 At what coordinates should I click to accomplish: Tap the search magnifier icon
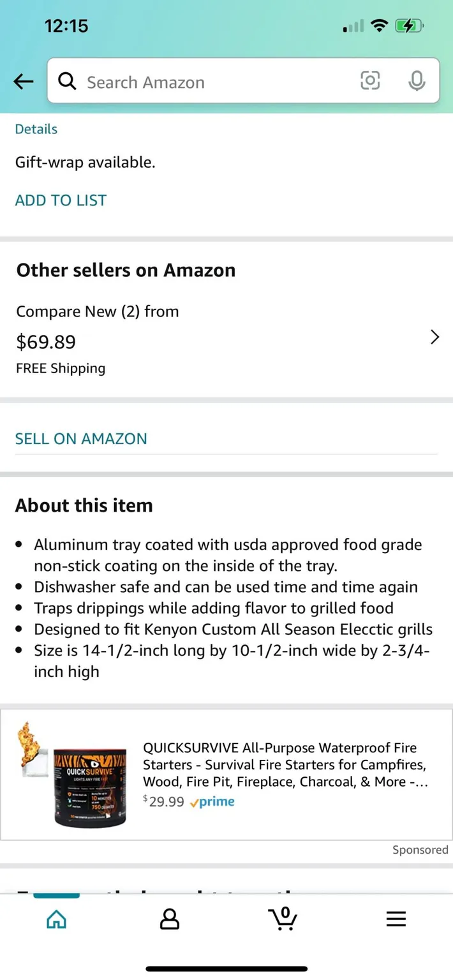[x=66, y=81]
